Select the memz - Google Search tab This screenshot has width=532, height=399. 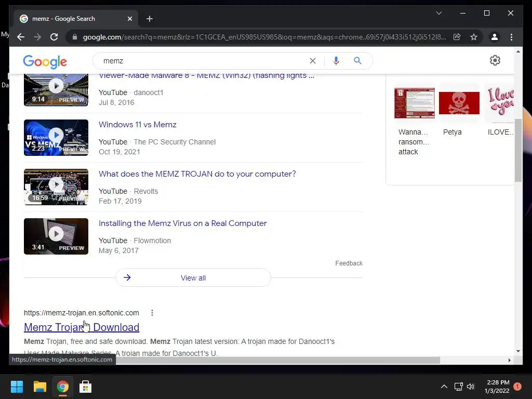click(76, 19)
